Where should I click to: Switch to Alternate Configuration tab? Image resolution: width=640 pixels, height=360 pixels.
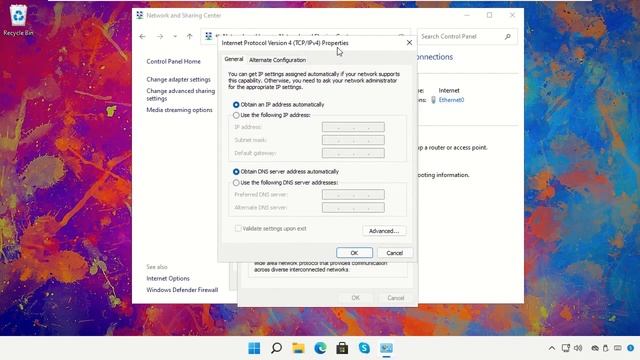coord(277,60)
